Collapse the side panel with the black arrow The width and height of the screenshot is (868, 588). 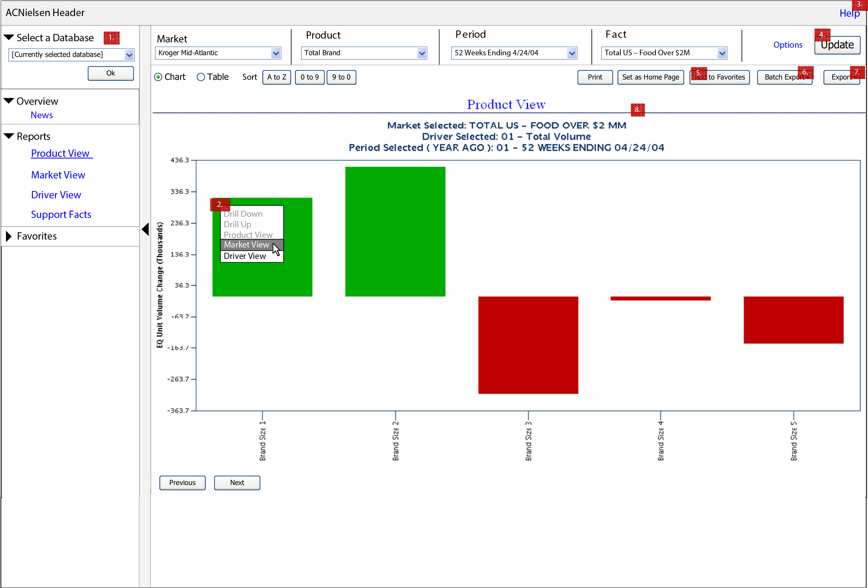pos(146,229)
